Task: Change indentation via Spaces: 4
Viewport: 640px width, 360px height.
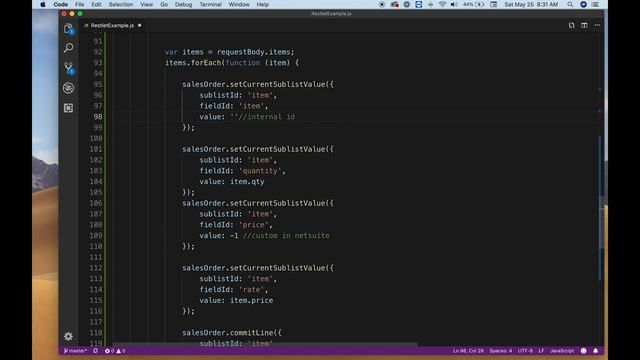Action: tap(500, 351)
